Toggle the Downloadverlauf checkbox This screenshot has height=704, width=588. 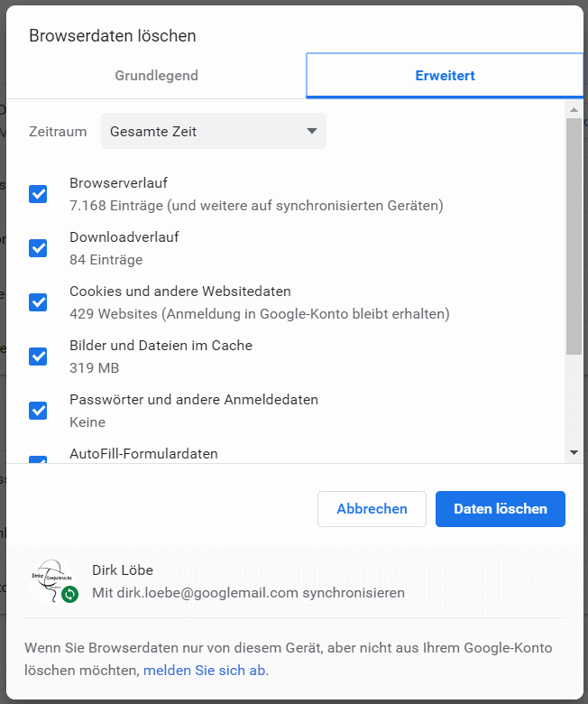click(38, 248)
